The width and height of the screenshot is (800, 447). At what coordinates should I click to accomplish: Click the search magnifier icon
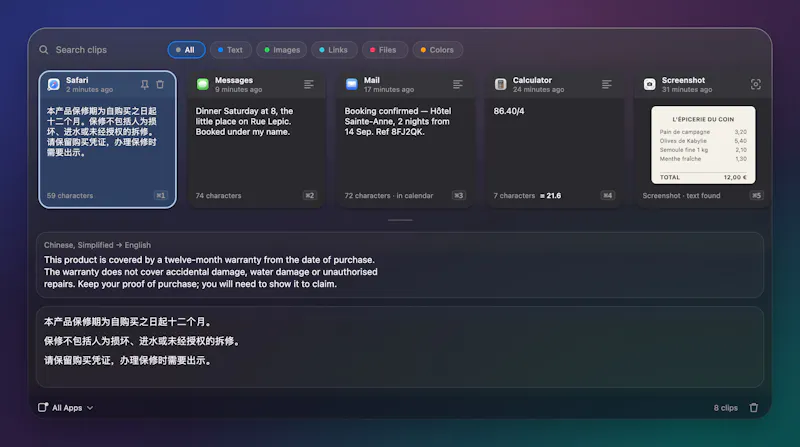[44, 49]
